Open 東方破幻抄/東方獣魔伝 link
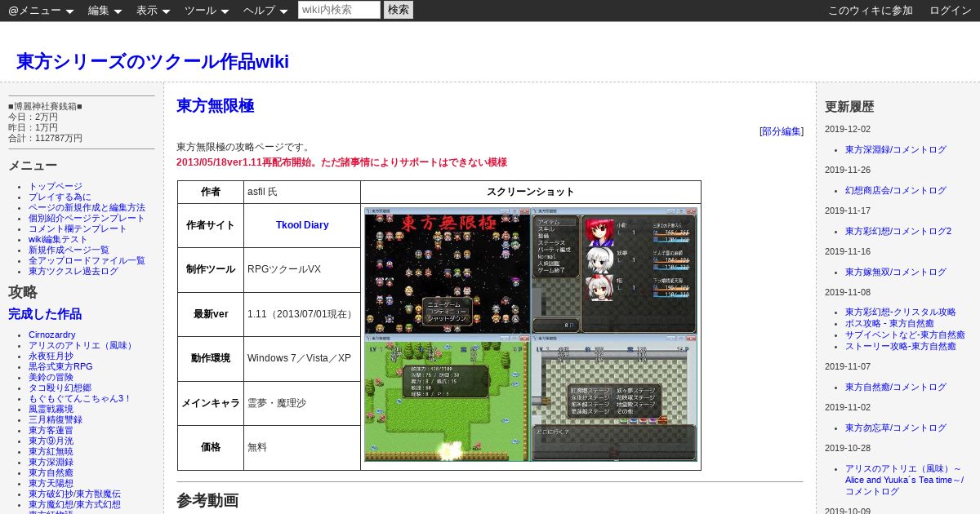Viewport: 980px width, 514px height. point(74,494)
